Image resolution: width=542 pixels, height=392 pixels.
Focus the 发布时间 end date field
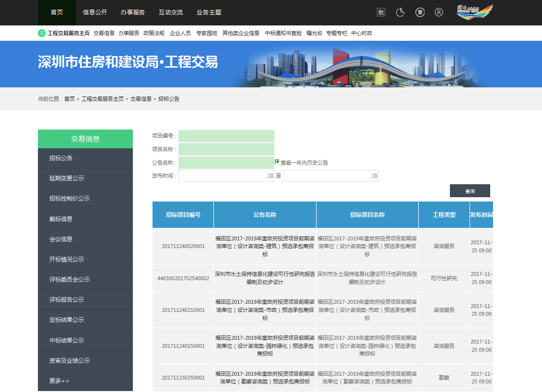(330, 176)
